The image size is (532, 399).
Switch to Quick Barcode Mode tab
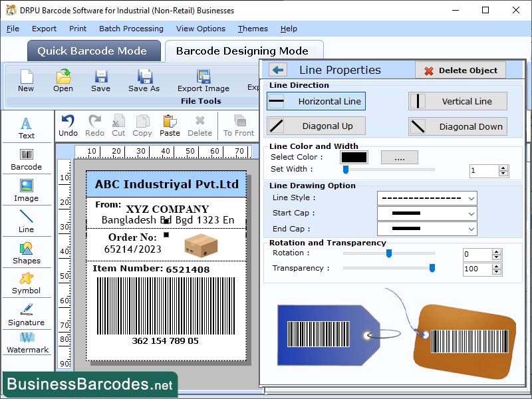(92, 51)
